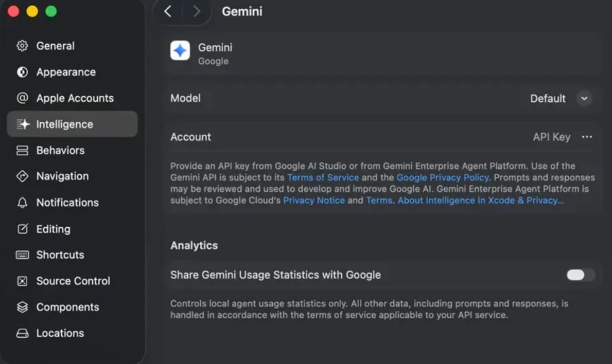Open the Terms link after Privacy Notice

(x=379, y=201)
